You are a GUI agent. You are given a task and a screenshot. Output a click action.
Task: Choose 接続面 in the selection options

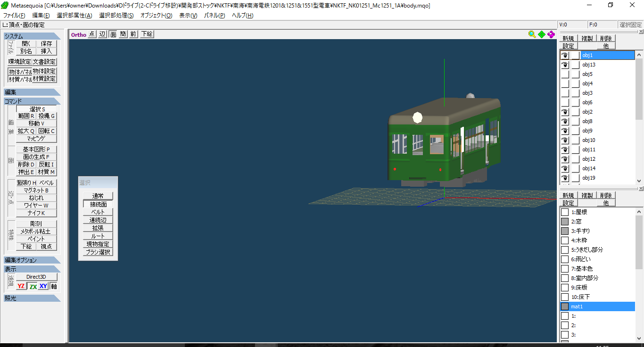[99, 205]
